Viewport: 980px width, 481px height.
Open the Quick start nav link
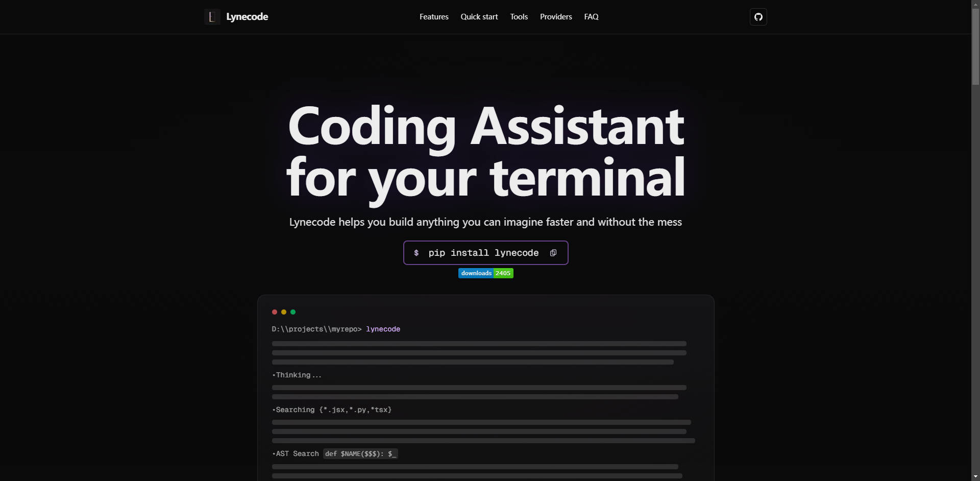point(479,17)
